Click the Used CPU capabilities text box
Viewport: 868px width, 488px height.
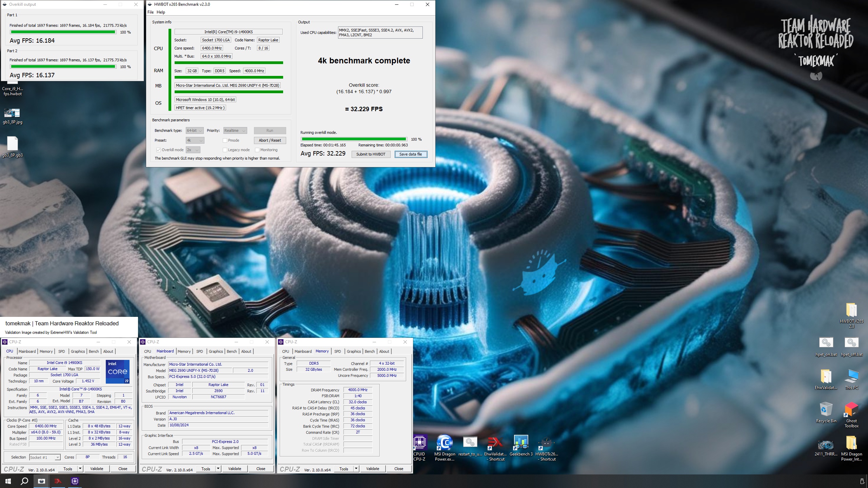point(380,33)
